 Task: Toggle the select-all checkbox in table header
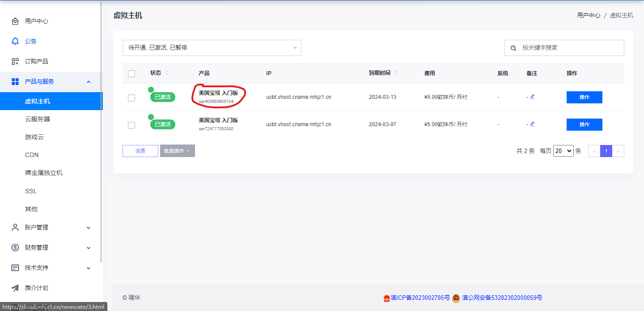click(x=131, y=73)
